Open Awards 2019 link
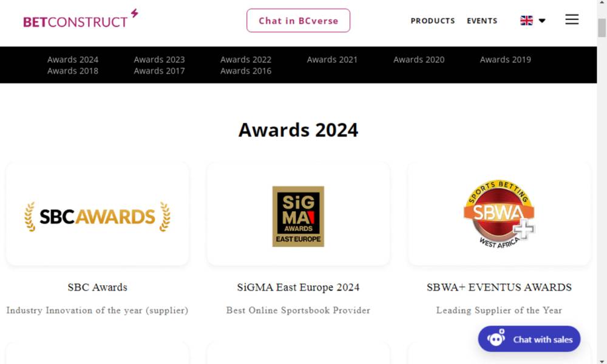 pyautogui.click(x=505, y=59)
